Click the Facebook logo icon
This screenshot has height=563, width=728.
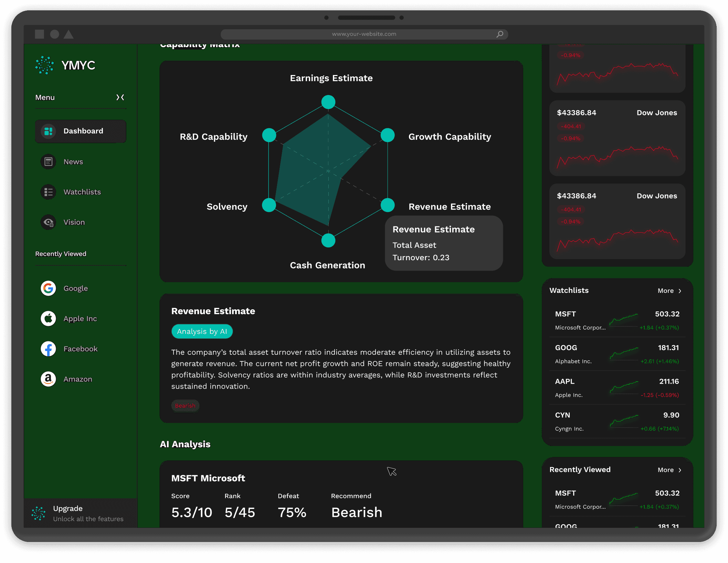[x=49, y=349]
